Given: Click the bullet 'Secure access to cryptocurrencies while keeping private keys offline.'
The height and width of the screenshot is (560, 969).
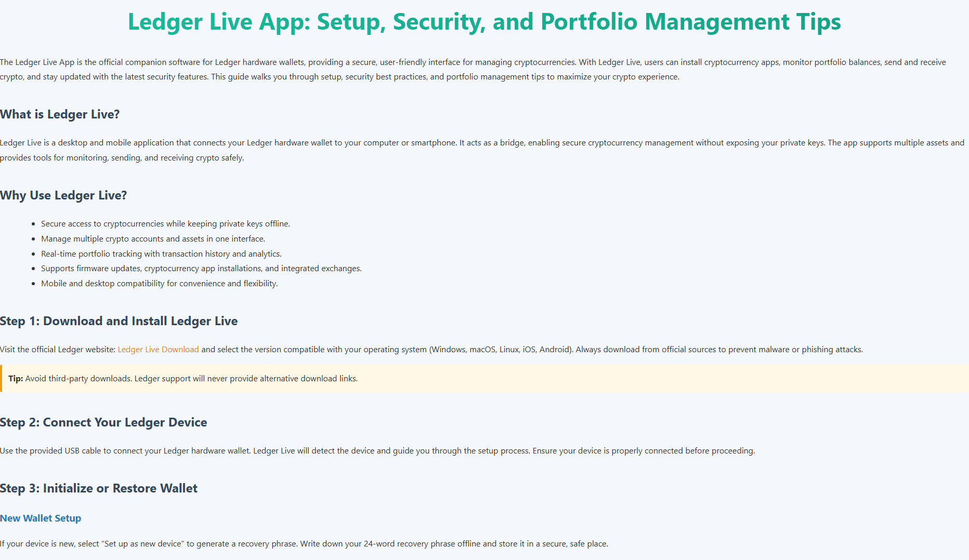Looking at the screenshot, I should coord(165,224).
